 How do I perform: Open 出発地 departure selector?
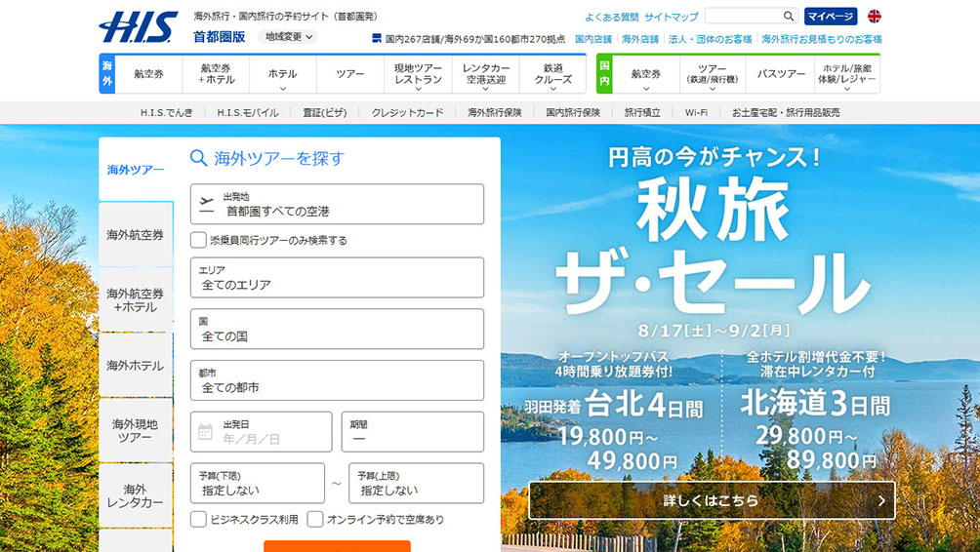coord(337,204)
